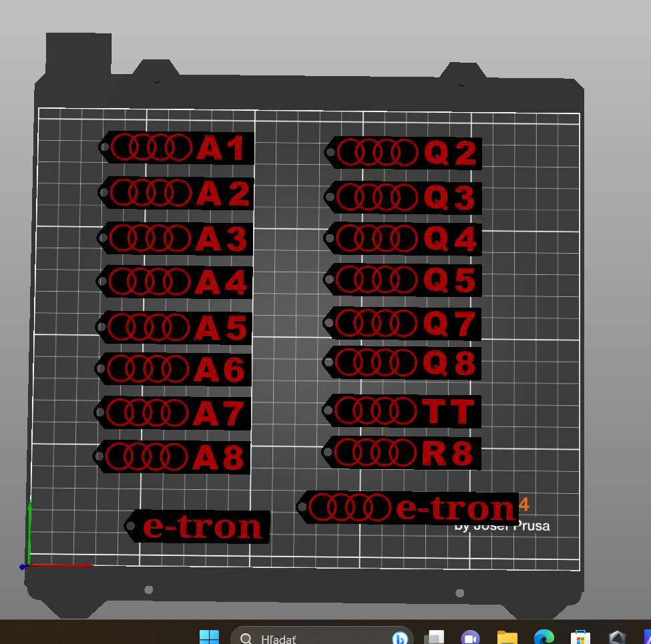The width and height of the screenshot is (651, 644).
Task: Open the Windows Start menu
Action: click(x=209, y=637)
